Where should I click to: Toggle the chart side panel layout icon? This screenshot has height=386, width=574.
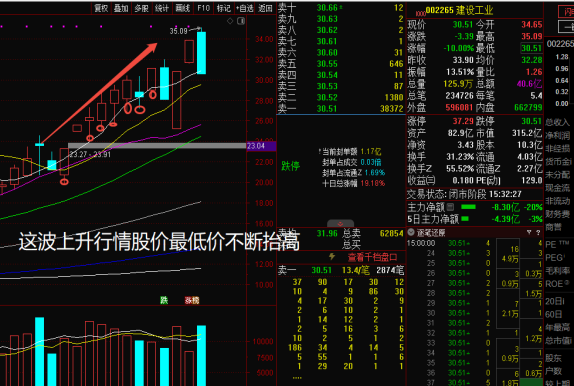(x=241, y=21)
